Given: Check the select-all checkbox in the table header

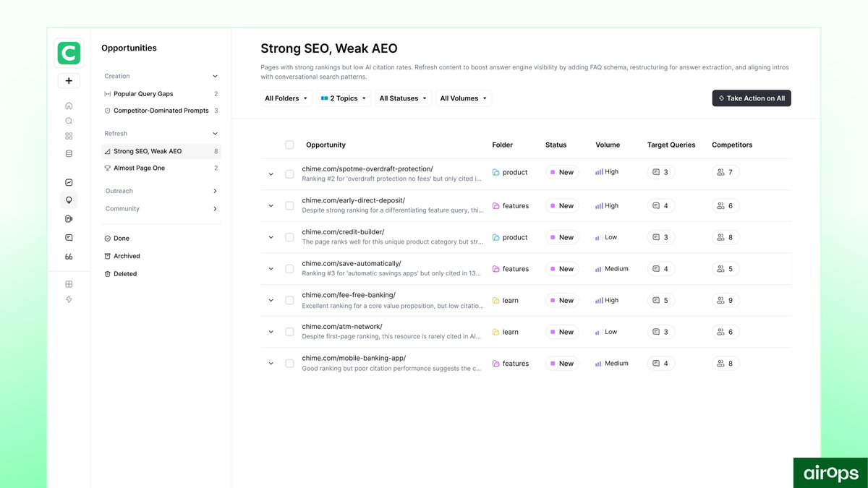Looking at the screenshot, I should (289, 145).
